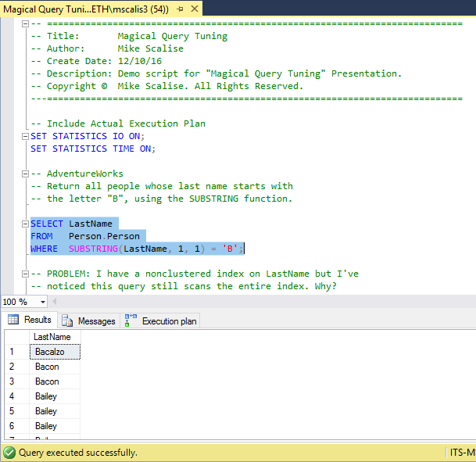Click the Messages page icon
The image size is (476, 462).
[67, 321]
